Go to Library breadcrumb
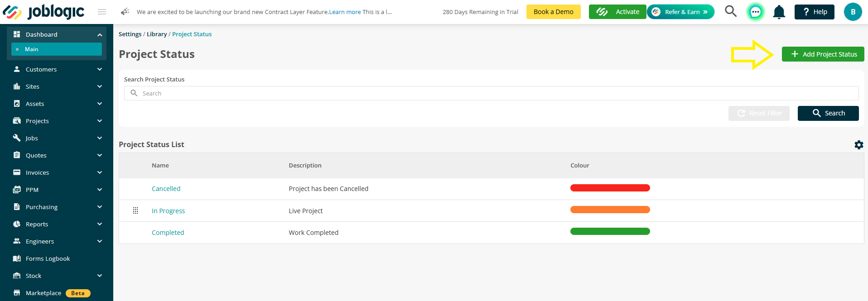 (x=157, y=34)
